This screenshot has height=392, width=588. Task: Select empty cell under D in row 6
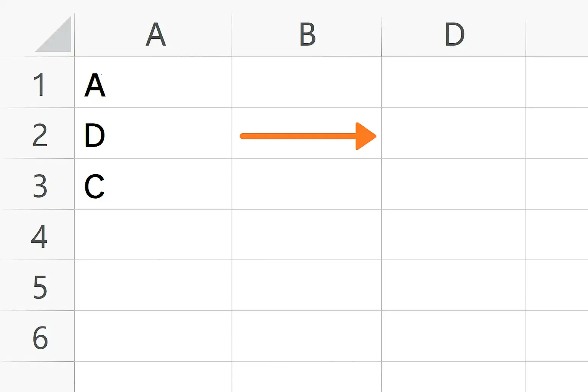pyautogui.click(x=454, y=336)
